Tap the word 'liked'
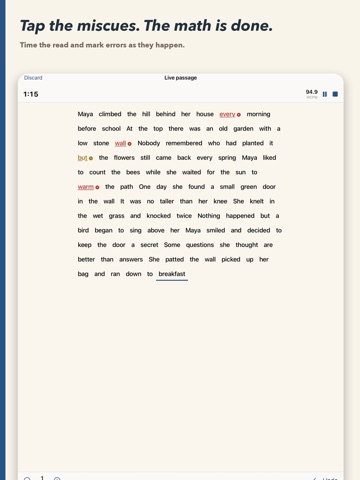Image resolution: width=360 pixels, height=480 pixels. (x=269, y=158)
